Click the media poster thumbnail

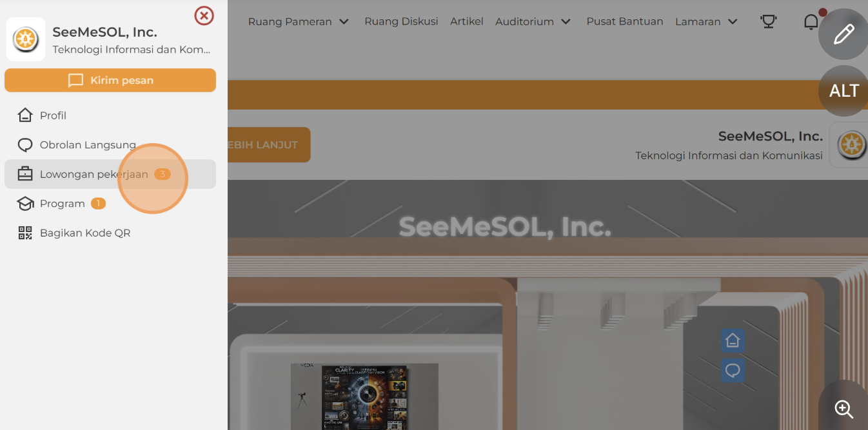click(364, 397)
